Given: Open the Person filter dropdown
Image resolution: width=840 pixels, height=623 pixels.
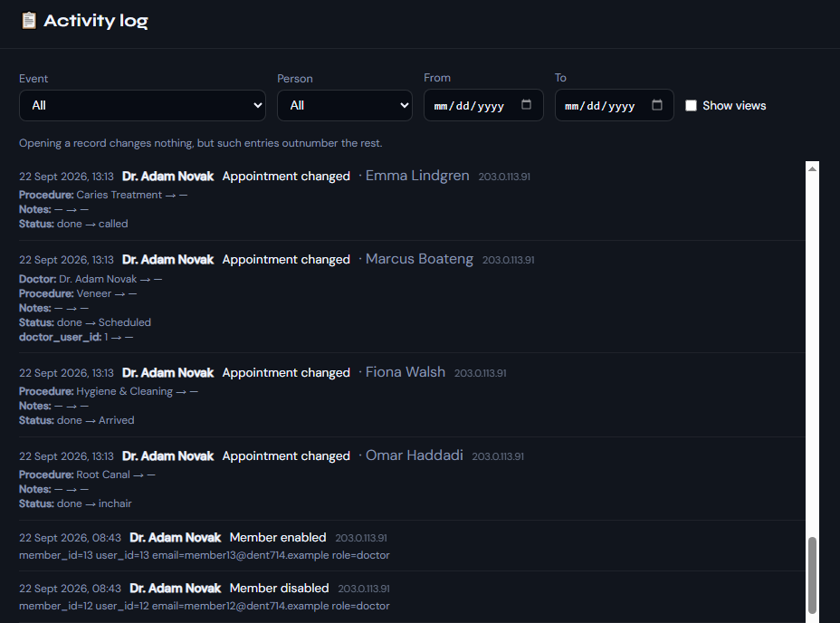Looking at the screenshot, I should (x=345, y=106).
